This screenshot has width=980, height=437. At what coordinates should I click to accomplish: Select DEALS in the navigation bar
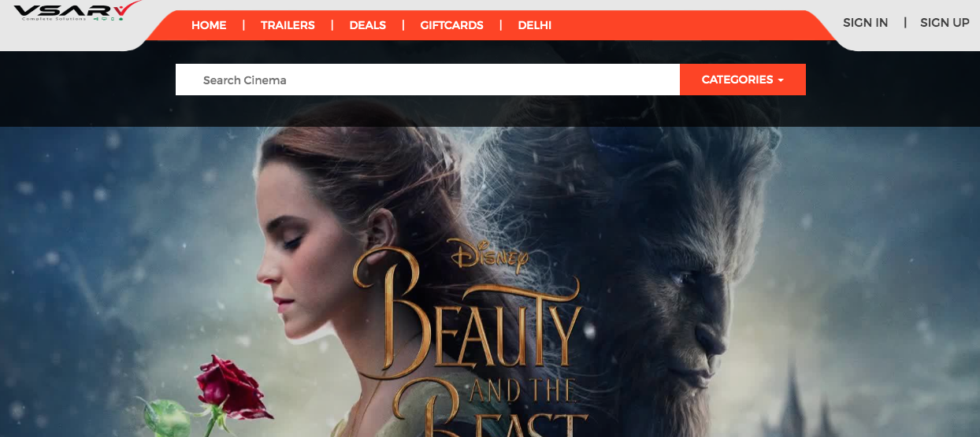tap(367, 25)
